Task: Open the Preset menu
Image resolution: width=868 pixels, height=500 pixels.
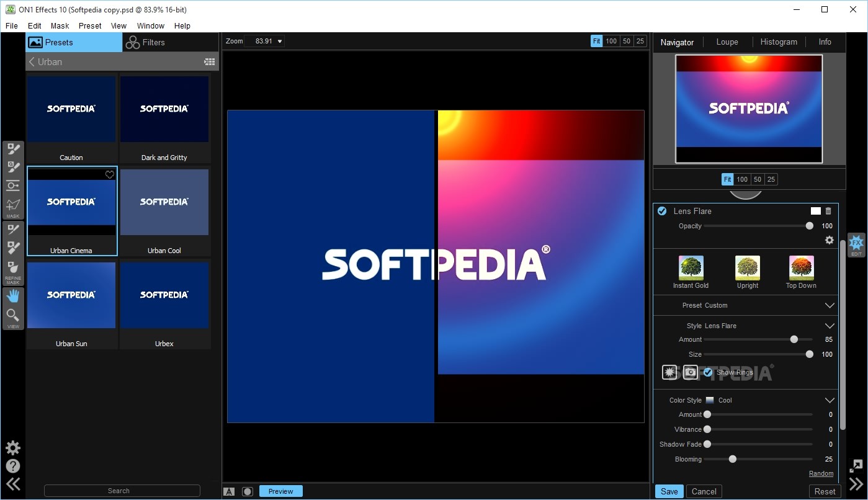Action: (90, 25)
